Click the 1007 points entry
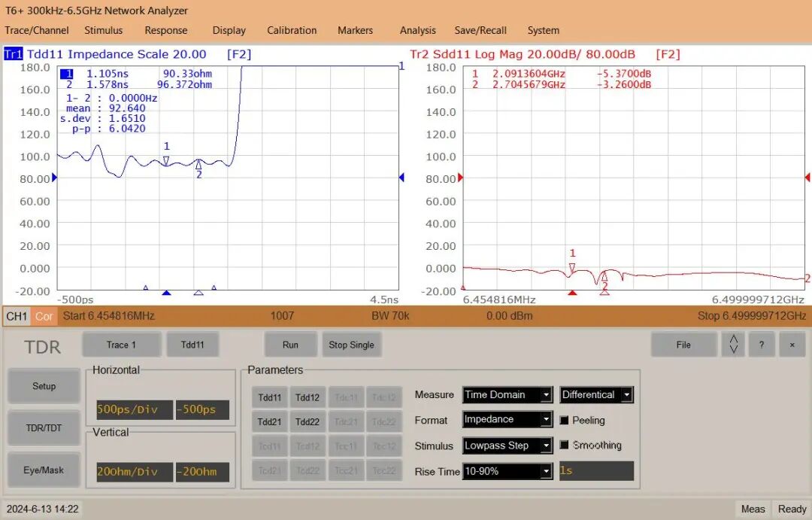Image resolution: width=812 pixels, height=520 pixels. pos(282,316)
